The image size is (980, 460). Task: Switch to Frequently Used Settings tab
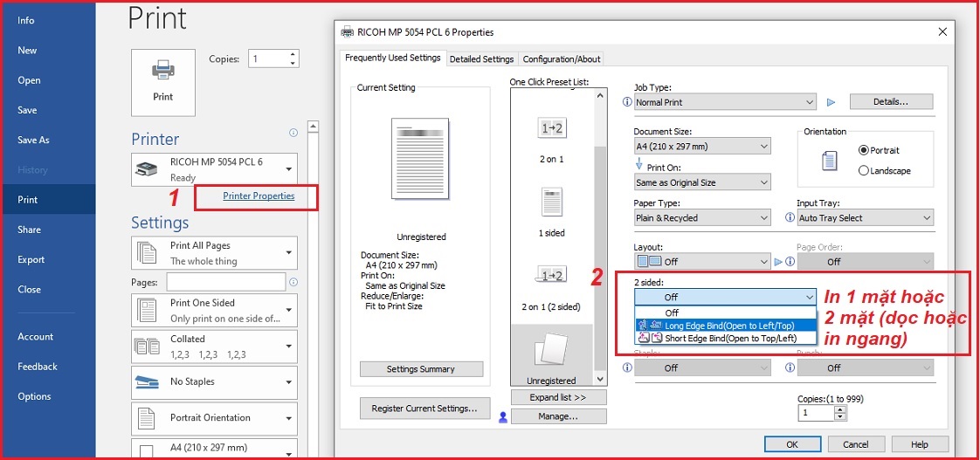pos(393,58)
